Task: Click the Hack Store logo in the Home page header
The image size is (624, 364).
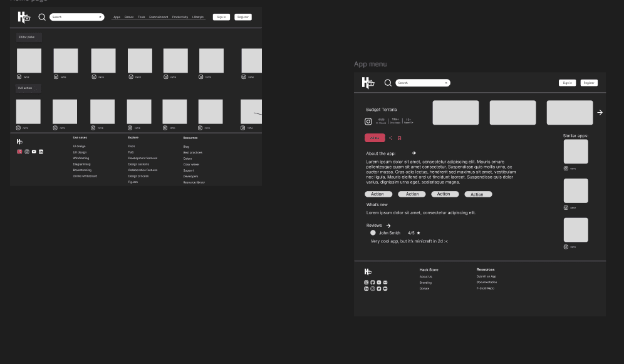Action: pos(24,17)
